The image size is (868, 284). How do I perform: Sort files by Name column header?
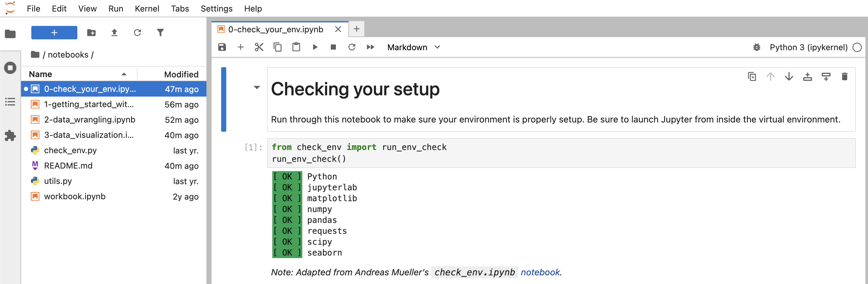78,74
